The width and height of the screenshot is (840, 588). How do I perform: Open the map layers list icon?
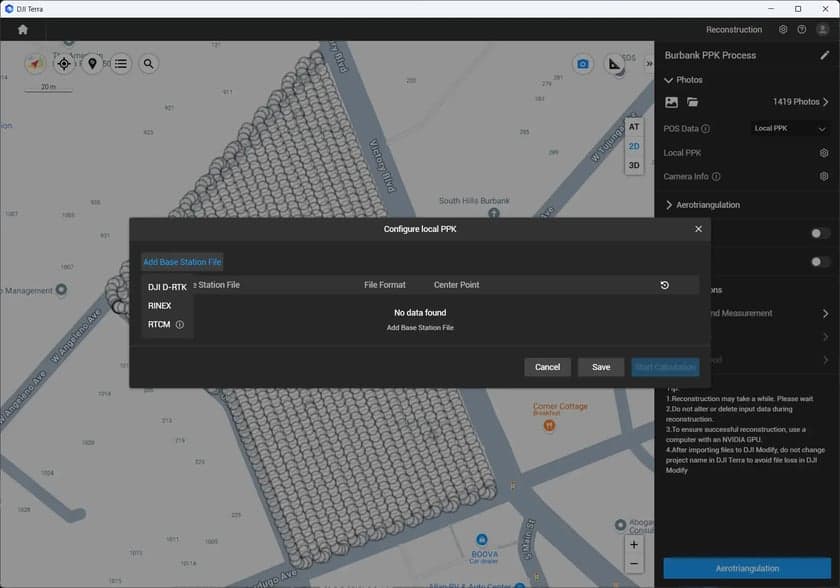121,63
